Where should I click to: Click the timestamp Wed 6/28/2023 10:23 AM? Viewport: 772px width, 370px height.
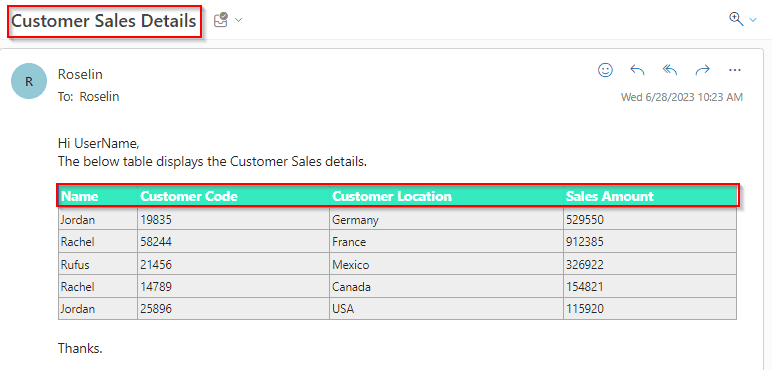(682, 97)
